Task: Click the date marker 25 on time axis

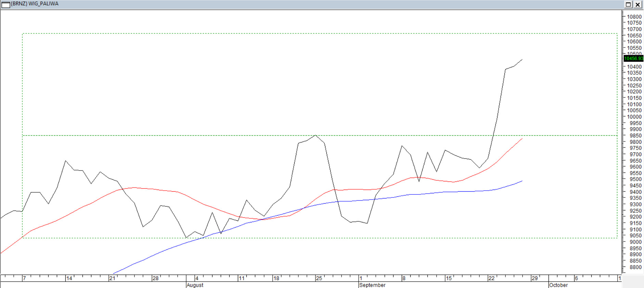Action: pyautogui.click(x=319, y=278)
